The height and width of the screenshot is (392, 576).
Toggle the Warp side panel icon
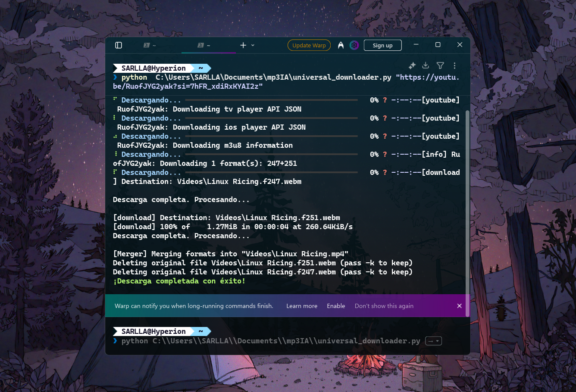click(x=119, y=45)
